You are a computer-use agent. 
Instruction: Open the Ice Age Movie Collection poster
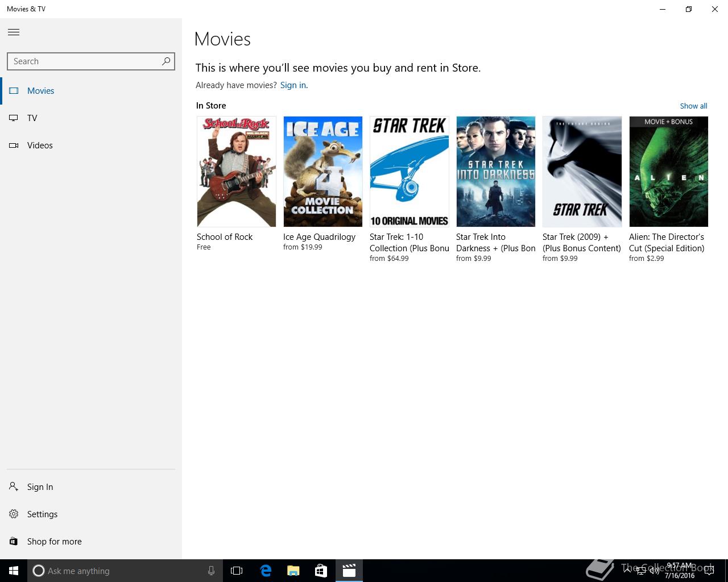pyautogui.click(x=323, y=172)
